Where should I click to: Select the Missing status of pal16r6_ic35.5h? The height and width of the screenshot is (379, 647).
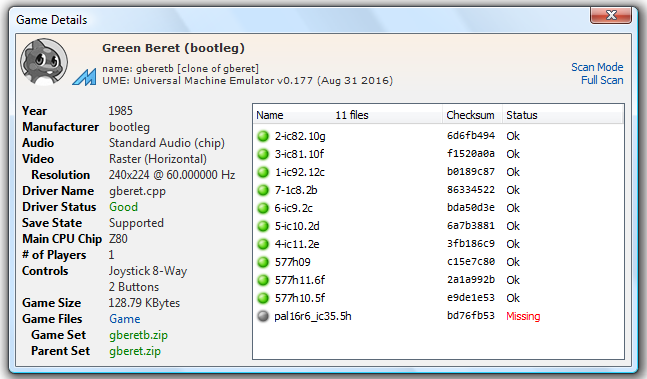click(x=523, y=316)
